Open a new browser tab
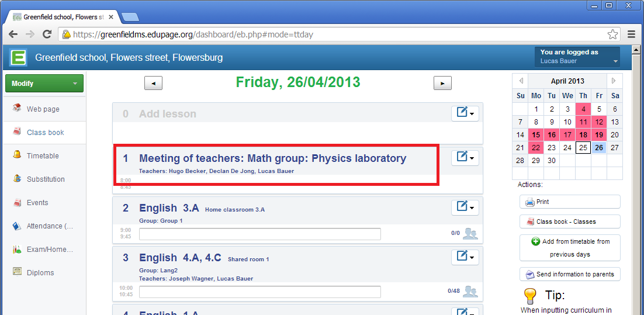This screenshot has width=644, height=315. click(130, 17)
